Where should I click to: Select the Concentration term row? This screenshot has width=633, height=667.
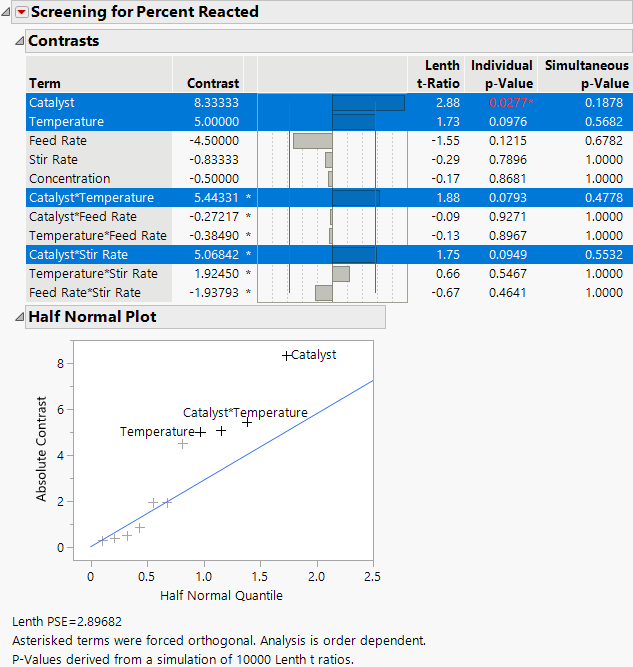tap(70, 179)
